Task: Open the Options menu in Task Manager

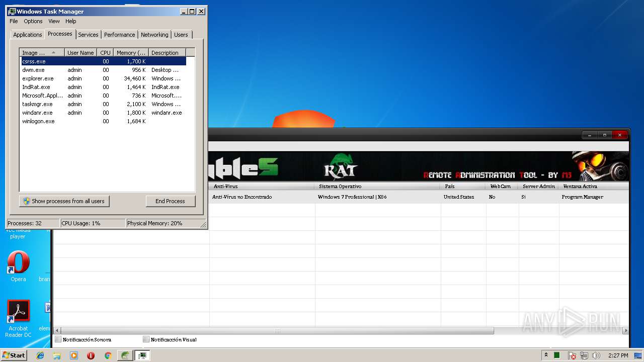Action: pos(33,21)
